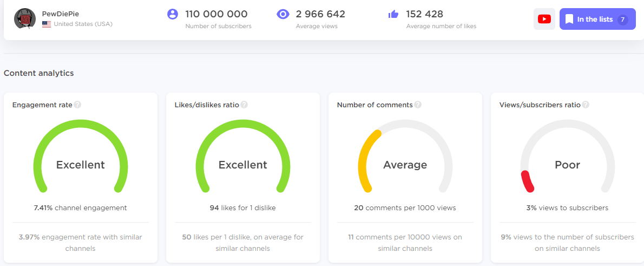The height and width of the screenshot is (266, 644).
Task: Click the 94 likes for 1 dislike text
Action: coord(243,208)
